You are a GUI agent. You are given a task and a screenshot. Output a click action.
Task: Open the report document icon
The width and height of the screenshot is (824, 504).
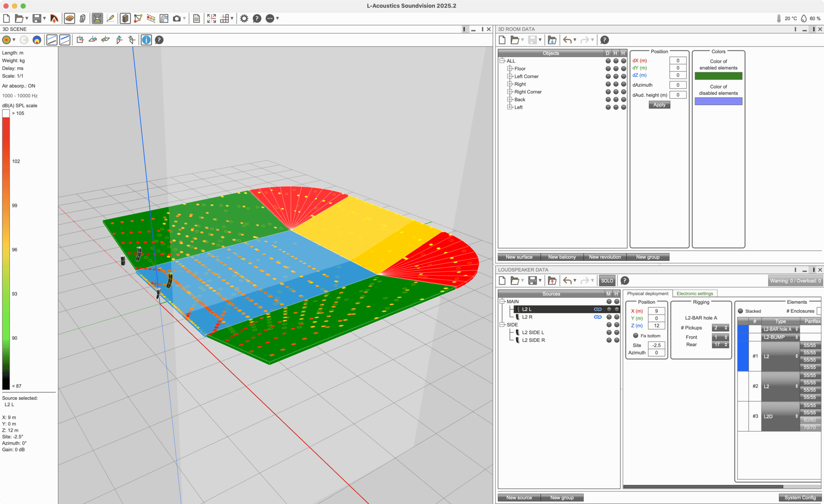tap(196, 18)
